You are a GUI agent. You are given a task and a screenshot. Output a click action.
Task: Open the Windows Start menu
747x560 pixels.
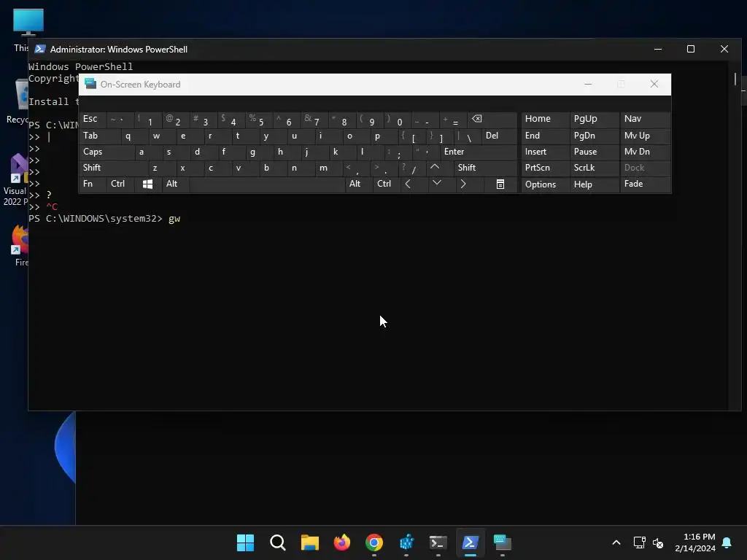pos(245,542)
